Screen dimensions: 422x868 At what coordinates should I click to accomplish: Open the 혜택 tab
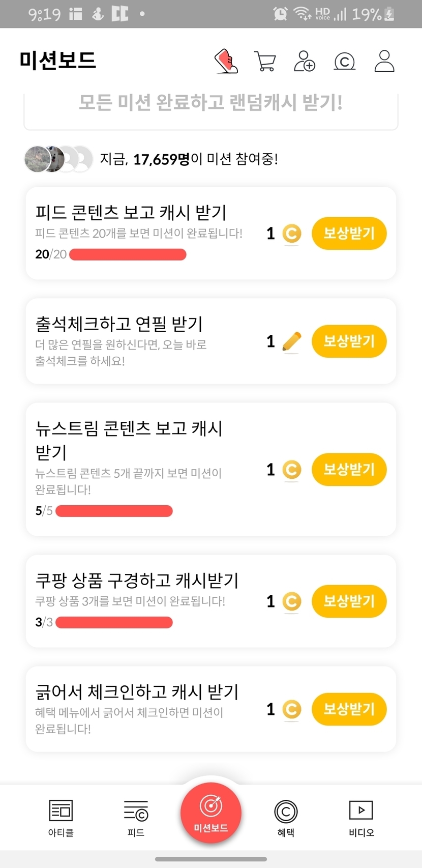tap(286, 818)
